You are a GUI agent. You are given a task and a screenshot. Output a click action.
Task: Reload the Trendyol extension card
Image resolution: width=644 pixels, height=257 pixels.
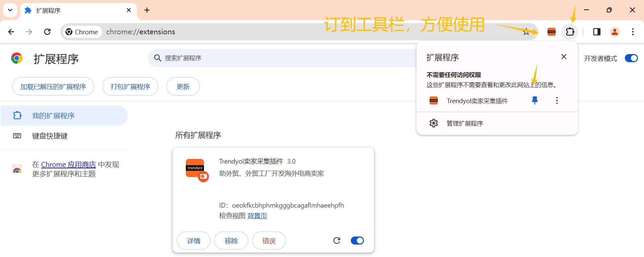click(337, 241)
